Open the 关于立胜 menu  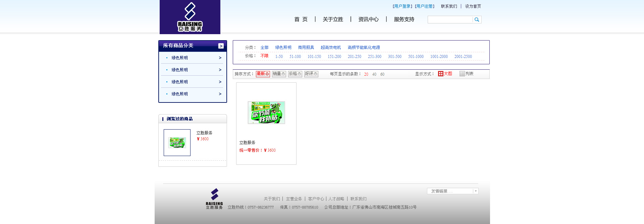coord(333,19)
